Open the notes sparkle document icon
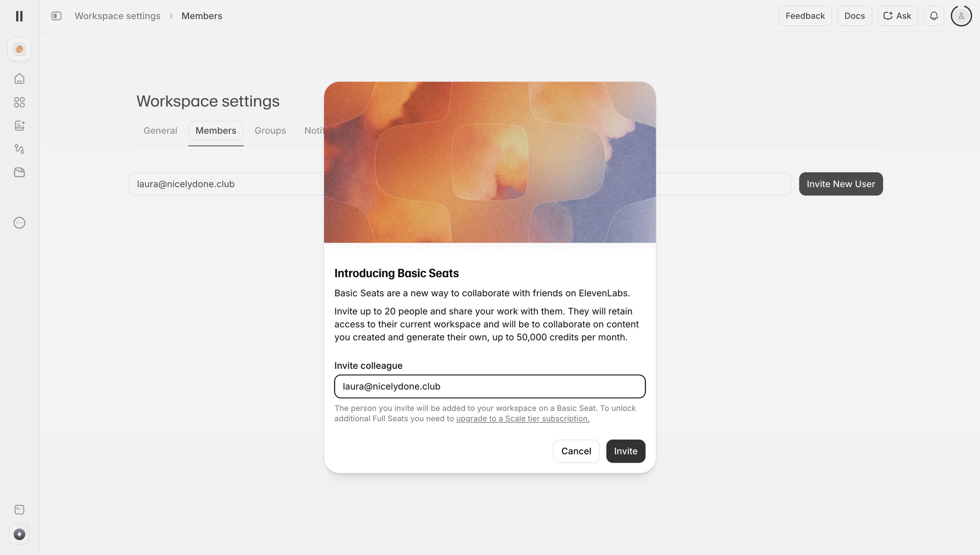The width and height of the screenshot is (980, 555). (19, 125)
